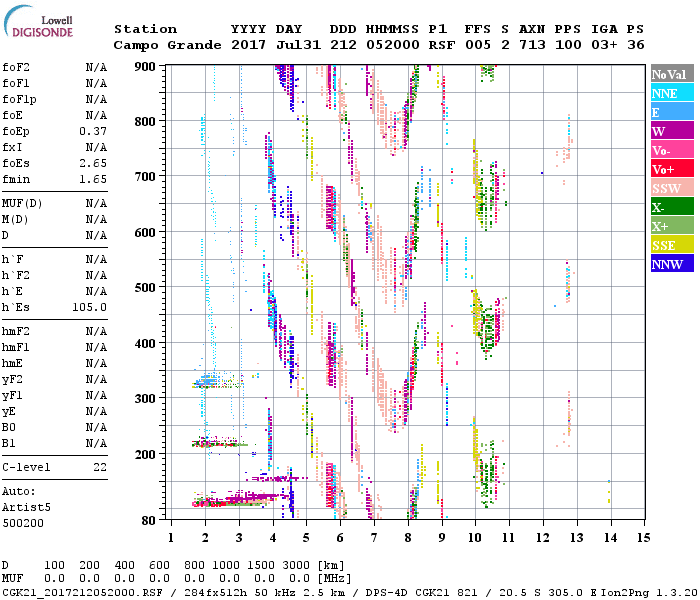The height and width of the screenshot is (600, 700).
Task: Click the 15 tick on frequency axis
Action: coord(643,538)
